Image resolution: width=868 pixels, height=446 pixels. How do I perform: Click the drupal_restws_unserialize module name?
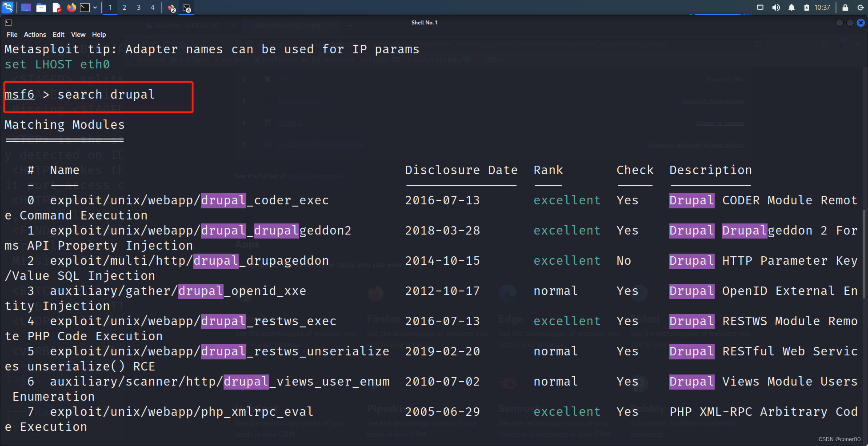coord(220,351)
